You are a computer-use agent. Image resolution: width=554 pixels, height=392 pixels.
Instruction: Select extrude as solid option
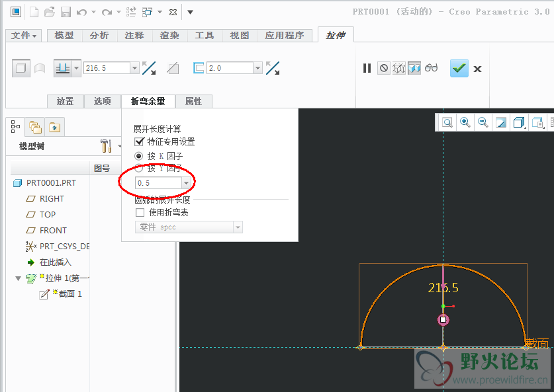[x=21, y=68]
